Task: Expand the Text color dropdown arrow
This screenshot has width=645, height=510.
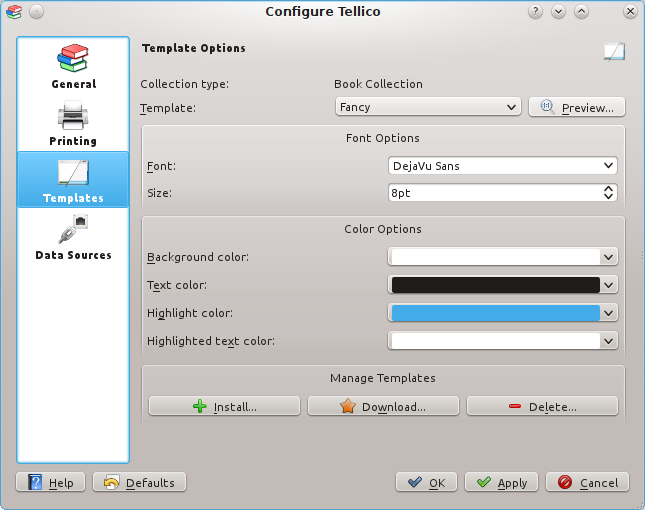Action: click(609, 285)
